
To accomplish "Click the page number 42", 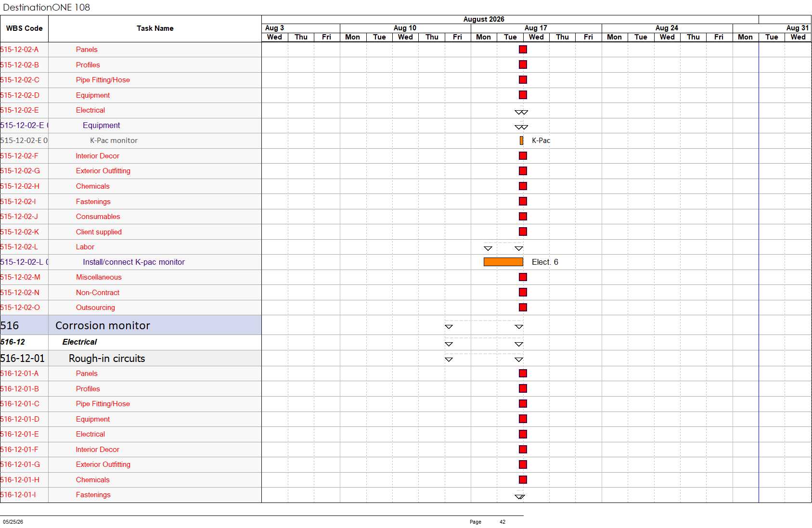I will (x=503, y=522).
